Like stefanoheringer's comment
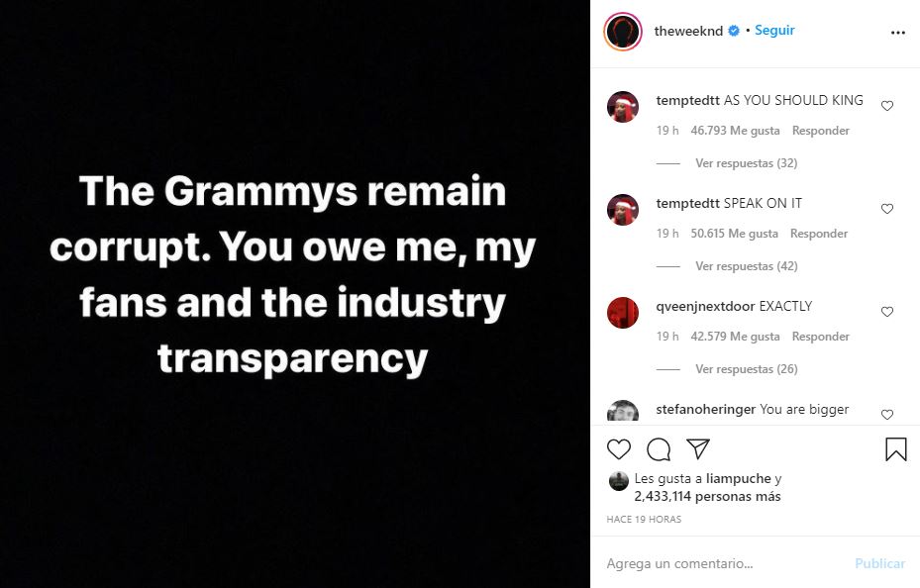Viewport: 920px width, 588px height. [x=887, y=414]
